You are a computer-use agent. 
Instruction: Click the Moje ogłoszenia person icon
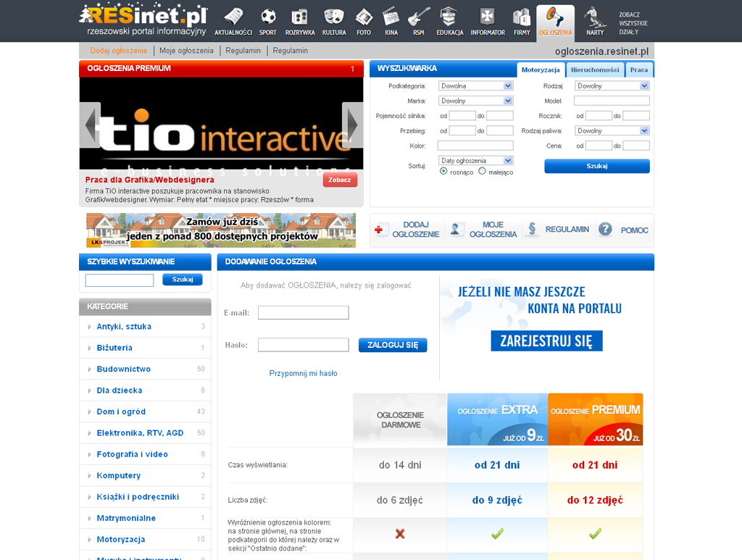(457, 230)
